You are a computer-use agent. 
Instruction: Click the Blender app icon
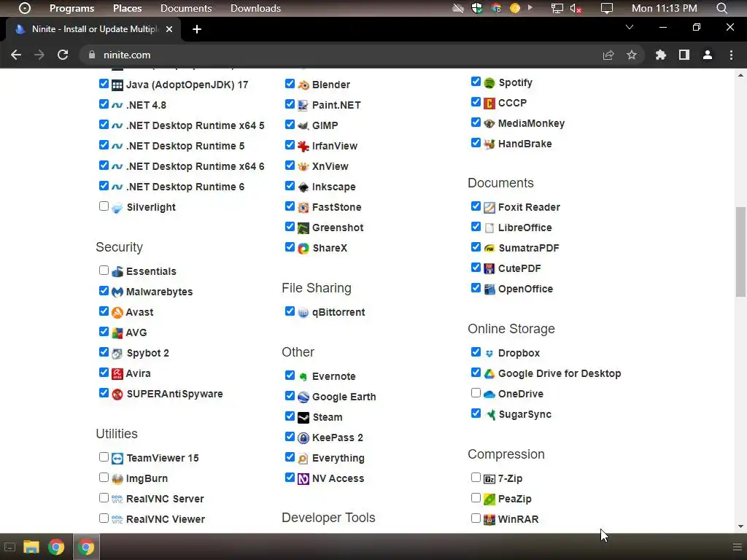[303, 85]
